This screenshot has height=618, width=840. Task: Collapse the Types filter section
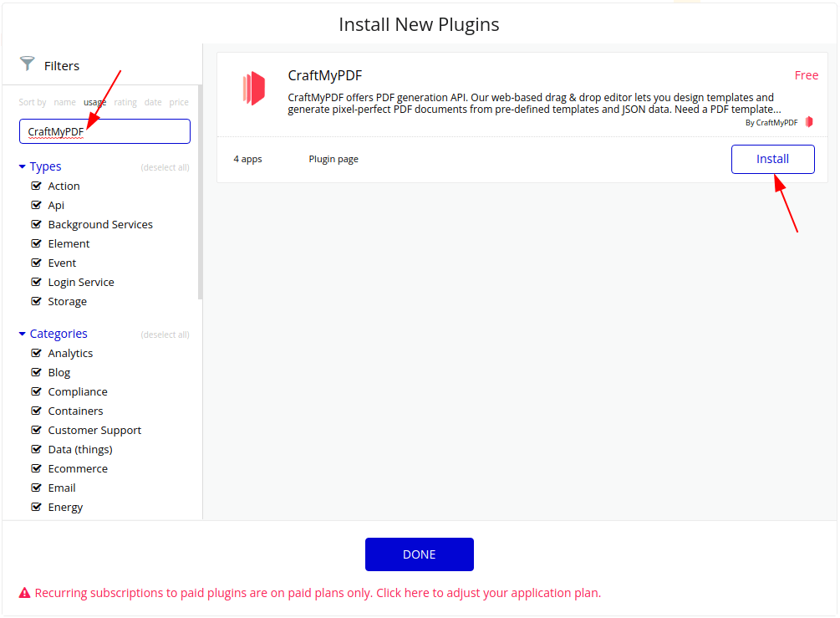[40, 166]
